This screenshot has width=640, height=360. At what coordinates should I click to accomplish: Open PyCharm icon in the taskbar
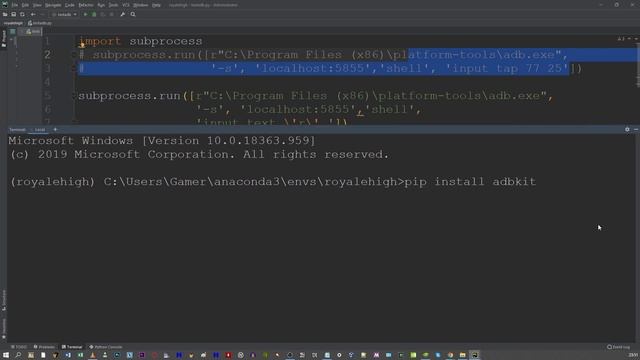(475, 355)
